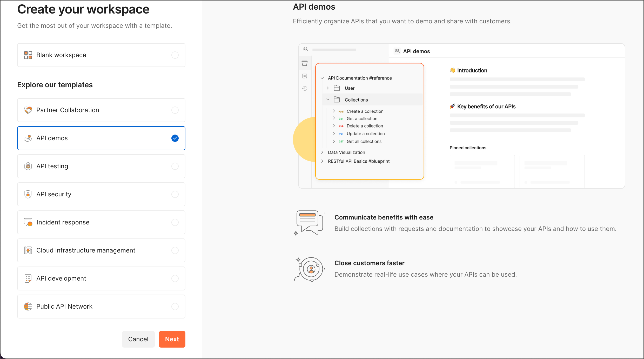This screenshot has width=644, height=359.
Task: Select the API testing template radio button
Action: tap(175, 166)
